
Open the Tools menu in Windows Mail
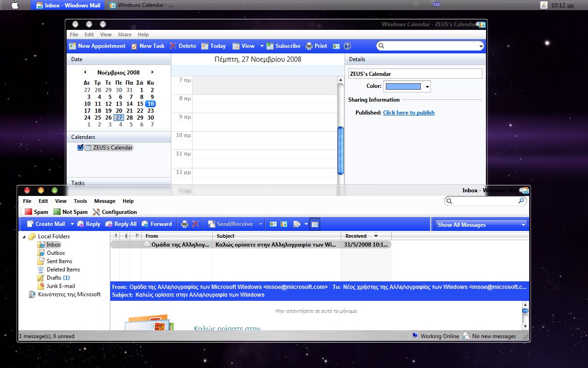80,201
